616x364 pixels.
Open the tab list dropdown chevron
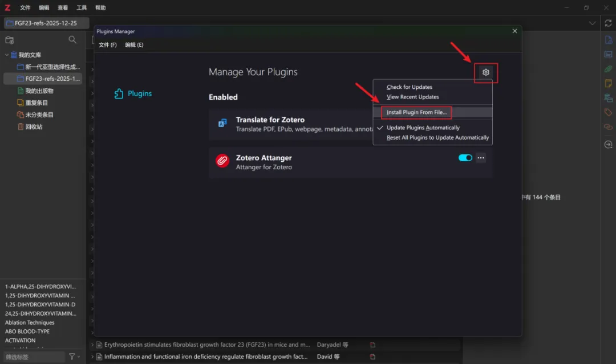click(x=592, y=23)
